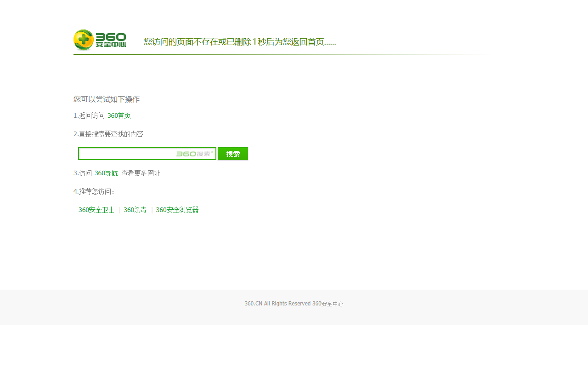Image resolution: width=588 pixels, height=368 pixels.
Task: Click the separator between 360安全卫士 and 360杀毒
Action: (119, 210)
